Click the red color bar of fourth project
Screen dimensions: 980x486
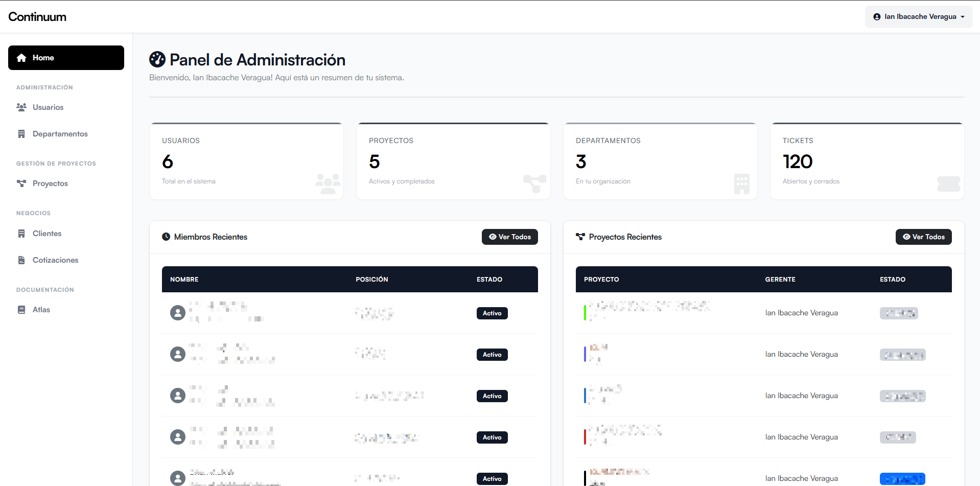pyautogui.click(x=585, y=437)
